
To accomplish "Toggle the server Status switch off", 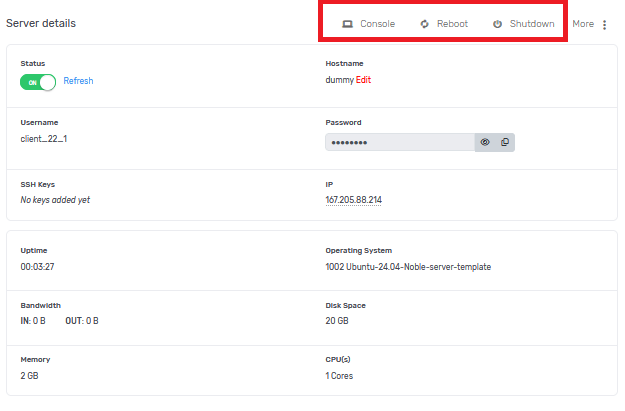I will tap(38, 81).
